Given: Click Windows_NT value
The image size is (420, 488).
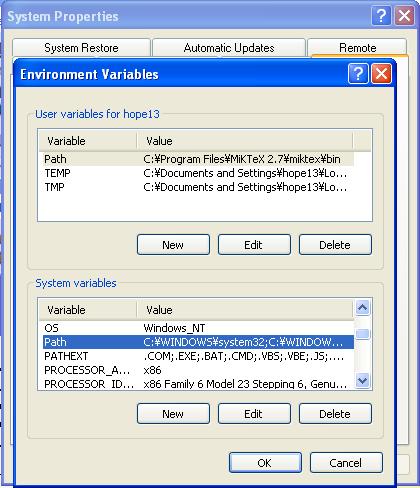Looking at the screenshot, I should [x=174, y=328].
